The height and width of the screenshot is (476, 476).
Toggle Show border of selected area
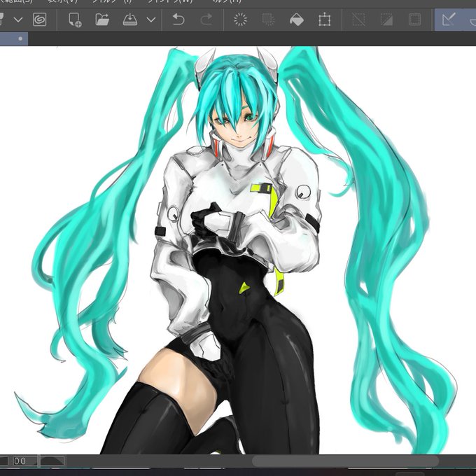coord(414,20)
